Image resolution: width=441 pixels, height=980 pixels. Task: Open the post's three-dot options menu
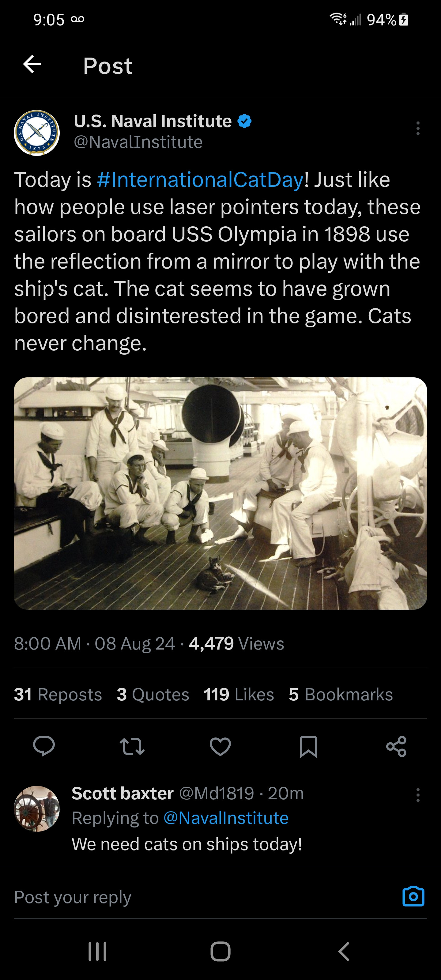pyautogui.click(x=418, y=129)
